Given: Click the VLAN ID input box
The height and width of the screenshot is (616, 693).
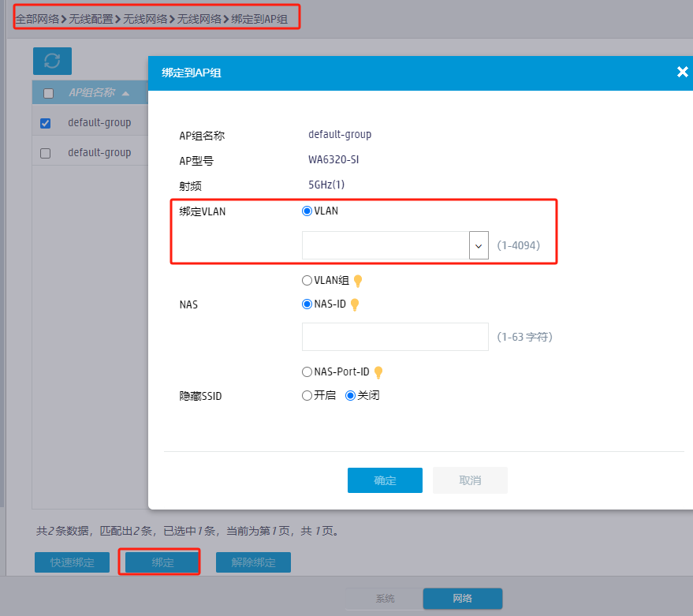Looking at the screenshot, I should pyautogui.click(x=386, y=245).
